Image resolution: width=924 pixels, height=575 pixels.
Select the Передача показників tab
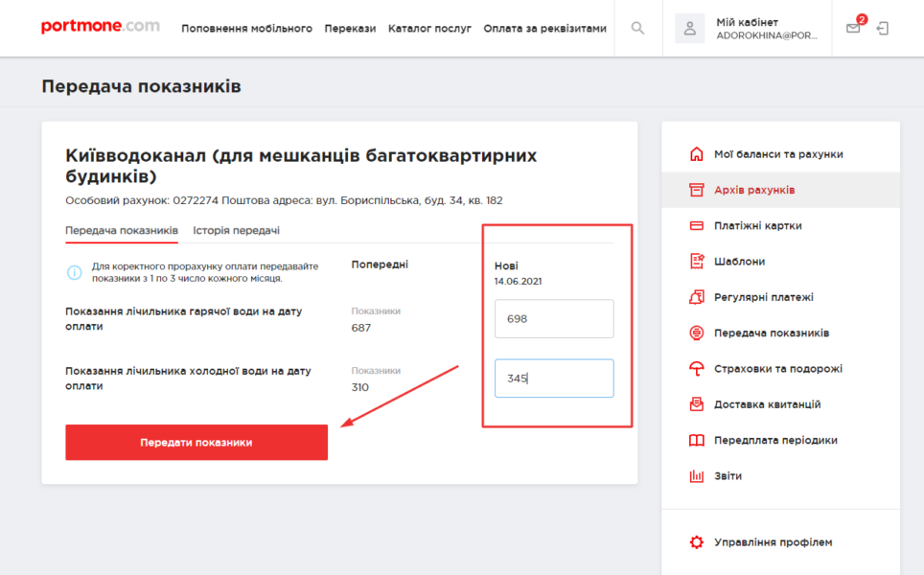point(122,230)
